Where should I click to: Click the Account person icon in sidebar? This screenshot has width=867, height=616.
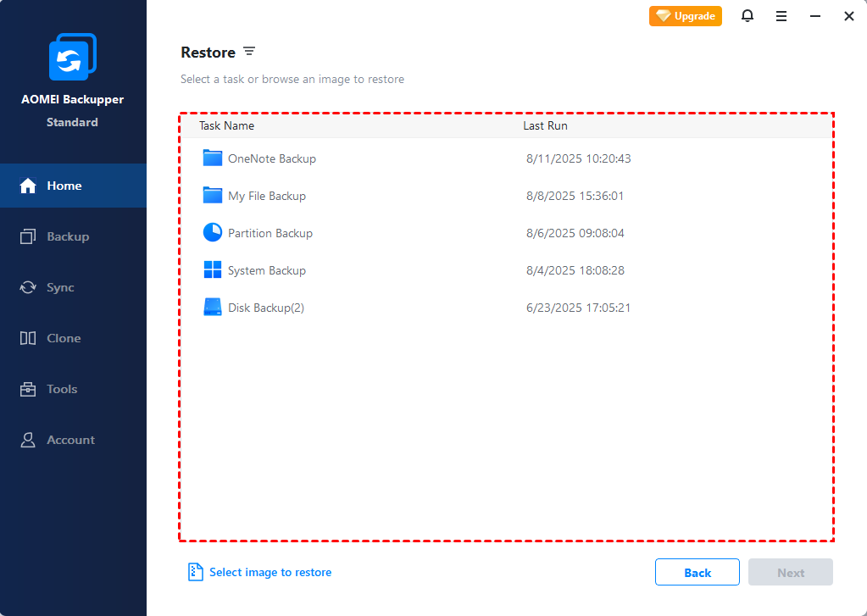coord(28,440)
